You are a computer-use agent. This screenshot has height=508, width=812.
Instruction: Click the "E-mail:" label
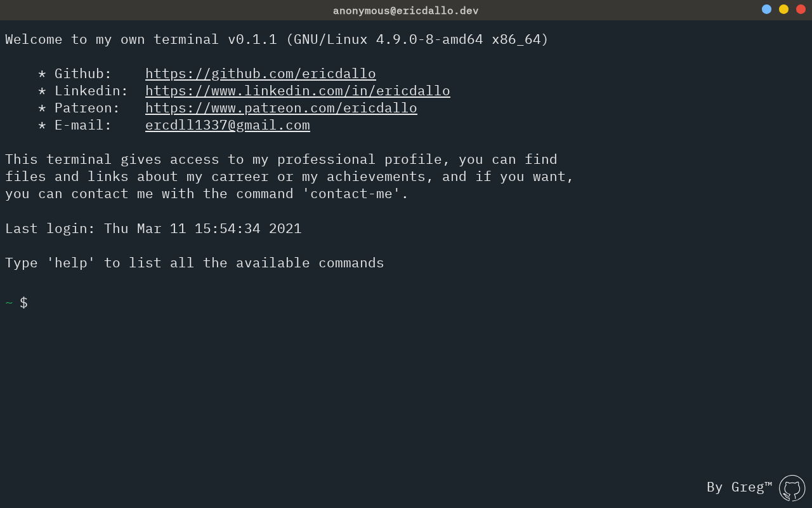(x=83, y=125)
